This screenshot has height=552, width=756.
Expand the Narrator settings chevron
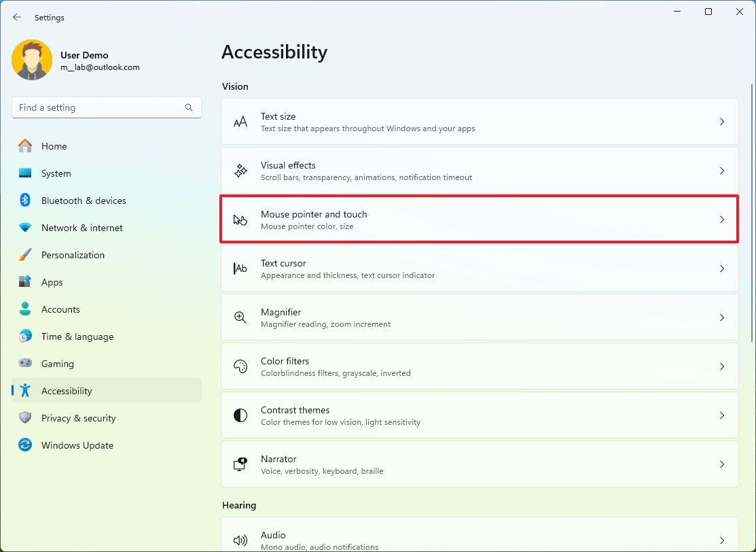click(722, 464)
